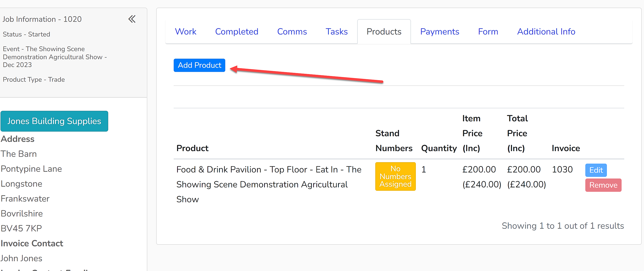Click the quantity value 1
Viewport: 644px width, 271px height.
click(x=424, y=170)
